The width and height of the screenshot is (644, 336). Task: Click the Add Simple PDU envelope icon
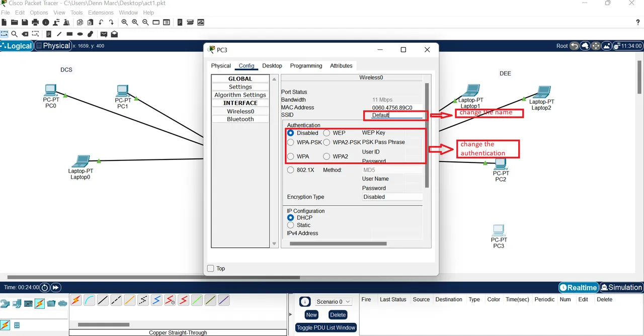click(x=104, y=34)
